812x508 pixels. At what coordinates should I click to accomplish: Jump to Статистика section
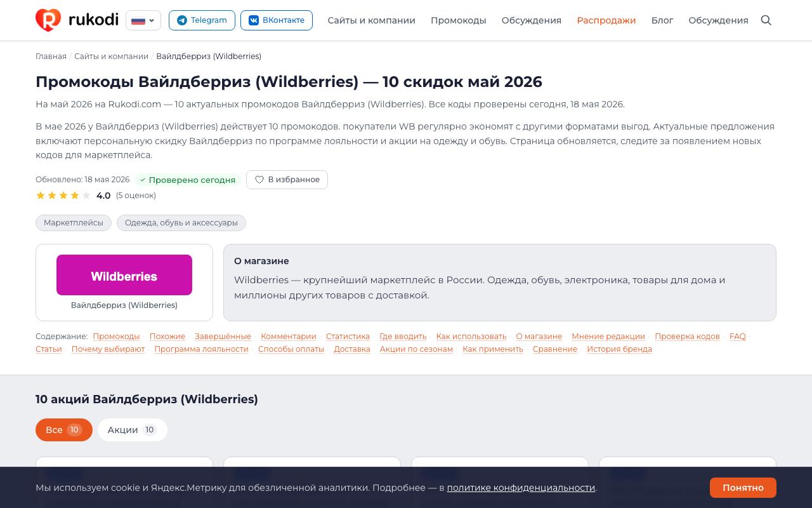pyautogui.click(x=348, y=337)
